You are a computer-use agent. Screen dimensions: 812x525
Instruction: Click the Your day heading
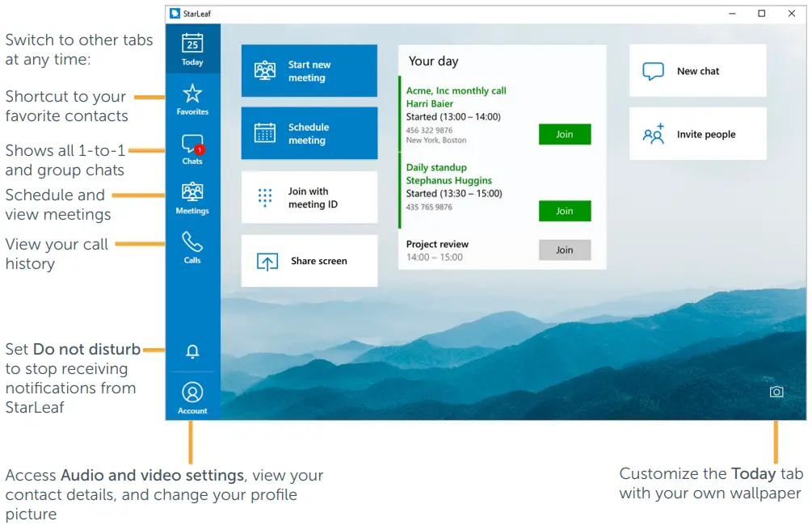[x=433, y=61]
